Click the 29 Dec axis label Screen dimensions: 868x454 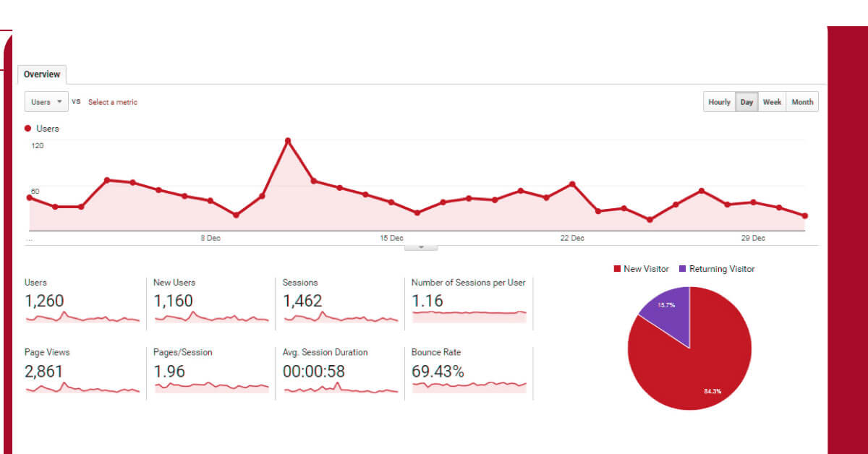tap(753, 239)
